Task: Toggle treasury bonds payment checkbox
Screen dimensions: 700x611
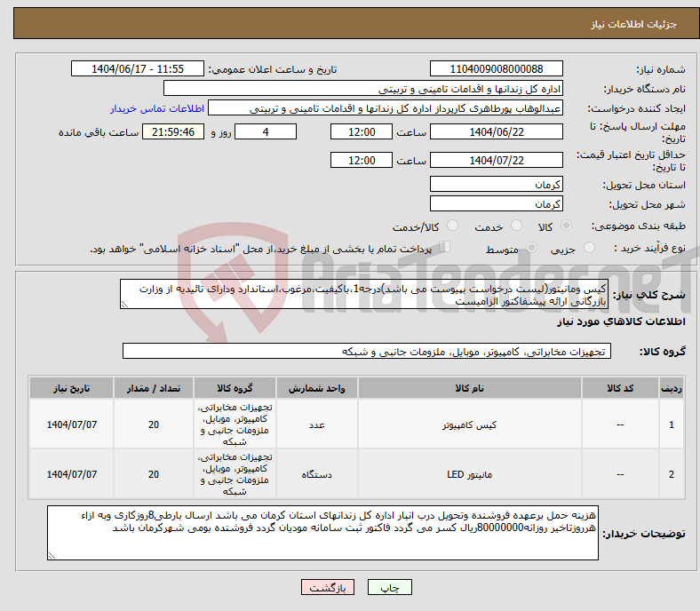Action: 445,247
